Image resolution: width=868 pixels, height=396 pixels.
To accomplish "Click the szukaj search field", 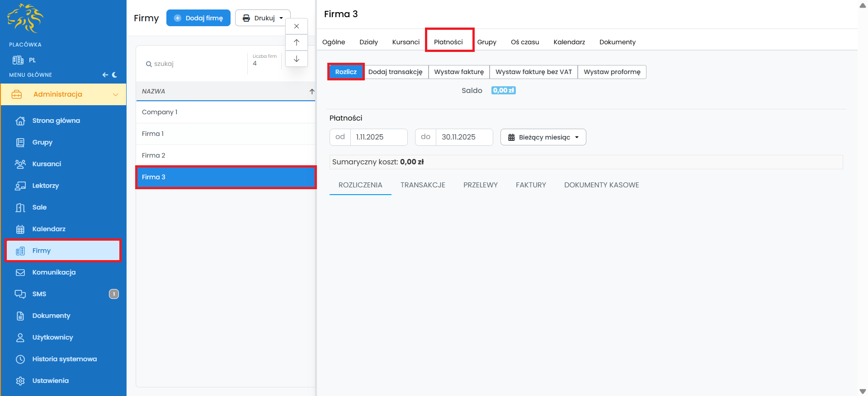I will pyautogui.click(x=194, y=64).
